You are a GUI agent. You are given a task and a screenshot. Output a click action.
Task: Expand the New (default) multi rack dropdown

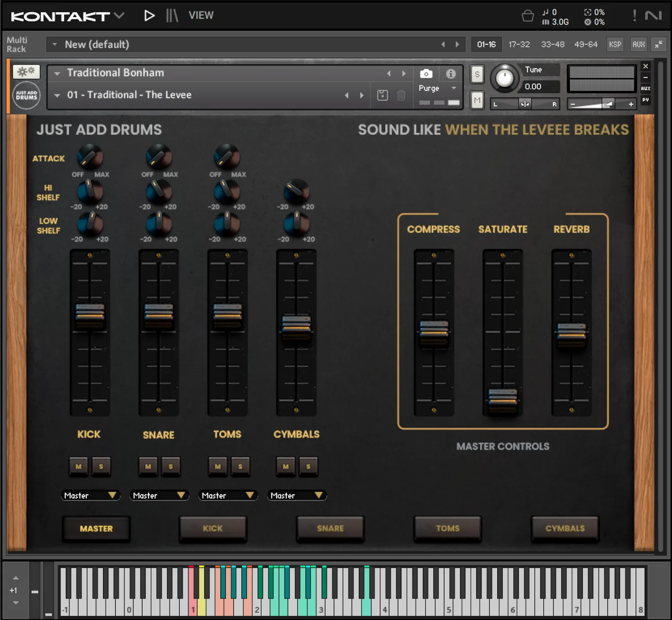(55, 44)
